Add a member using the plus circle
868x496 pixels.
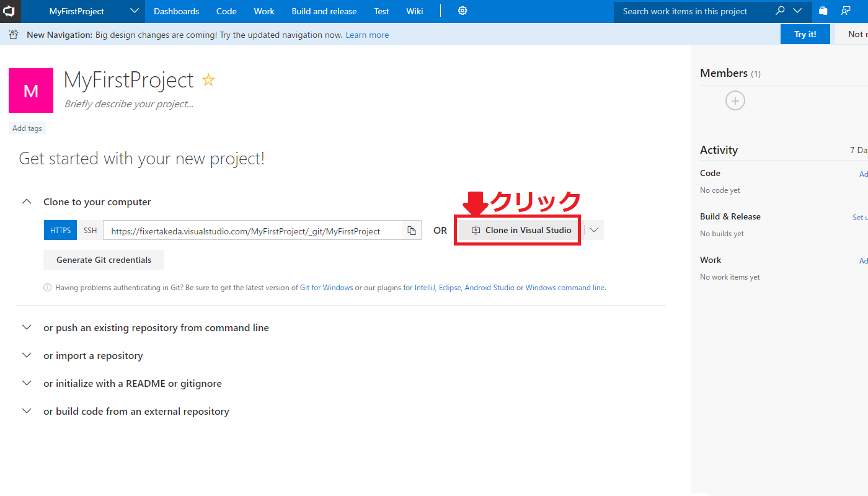coord(735,100)
